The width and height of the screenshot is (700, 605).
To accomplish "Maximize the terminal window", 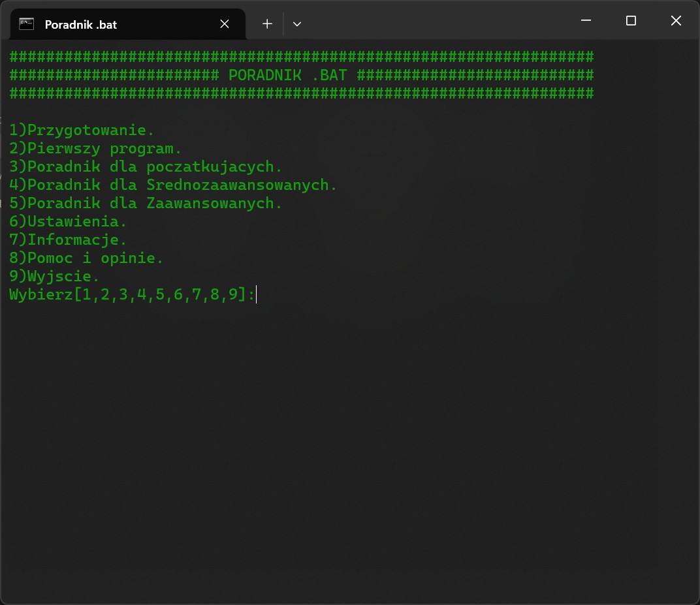I will [631, 21].
